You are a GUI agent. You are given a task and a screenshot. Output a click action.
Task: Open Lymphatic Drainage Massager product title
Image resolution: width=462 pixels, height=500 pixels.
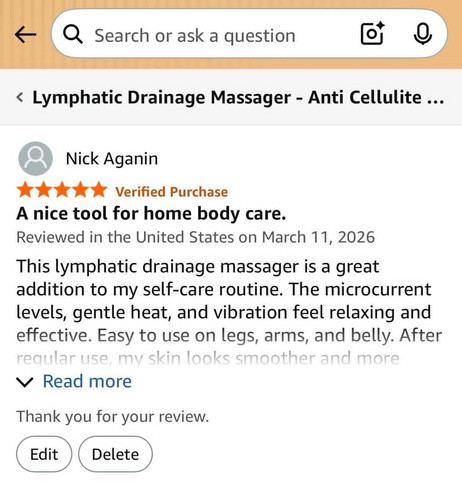pos(238,97)
